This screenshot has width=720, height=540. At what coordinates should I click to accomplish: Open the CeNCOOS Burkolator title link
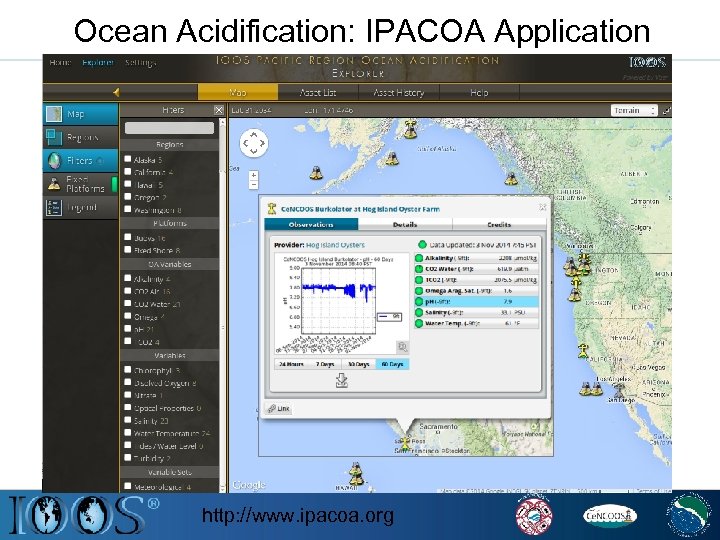tap(360, 209)
